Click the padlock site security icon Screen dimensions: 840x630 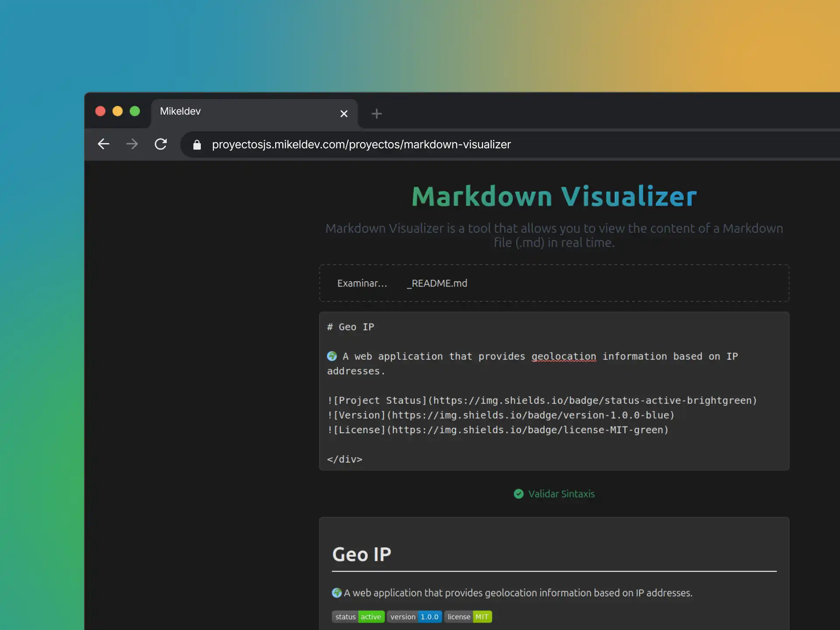pyautogui.click(x=197, y=145)
